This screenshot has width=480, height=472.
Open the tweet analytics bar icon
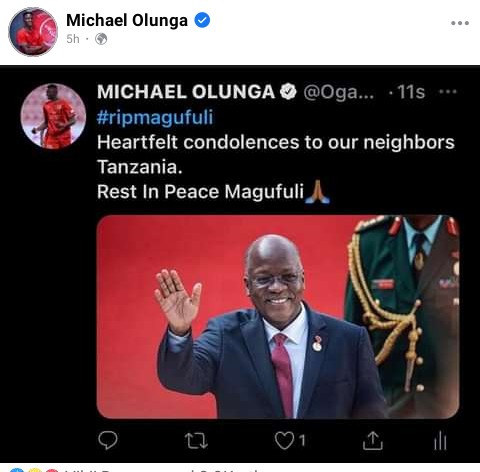tap(440, 440)
